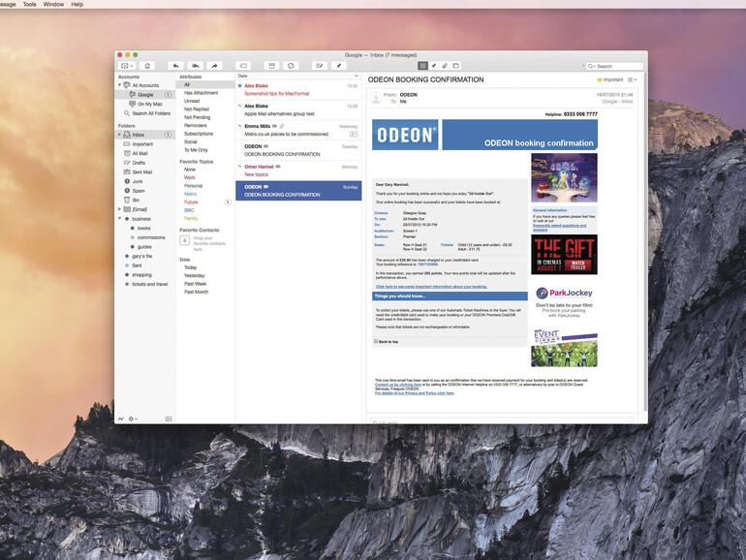Toggle the Unread attribute filter

(192, 101)
